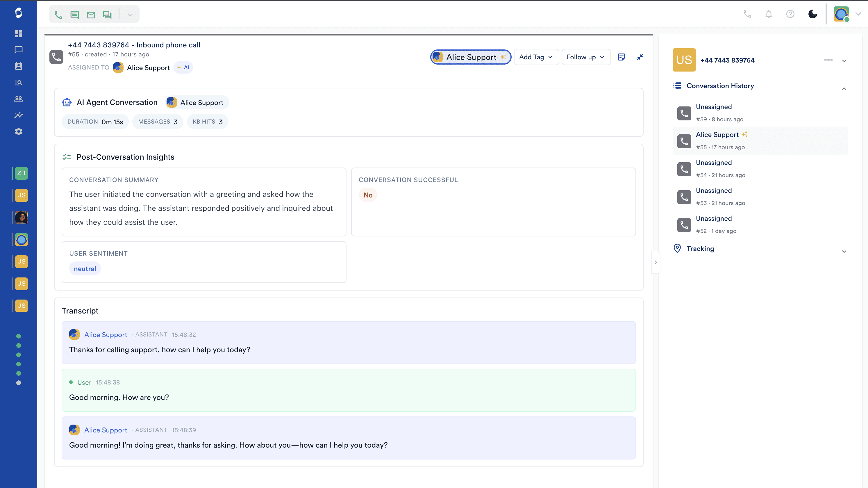868x488 pixels.
Task: Open the email compose icon
Action: pyautogui.click(x=91, y=15)
